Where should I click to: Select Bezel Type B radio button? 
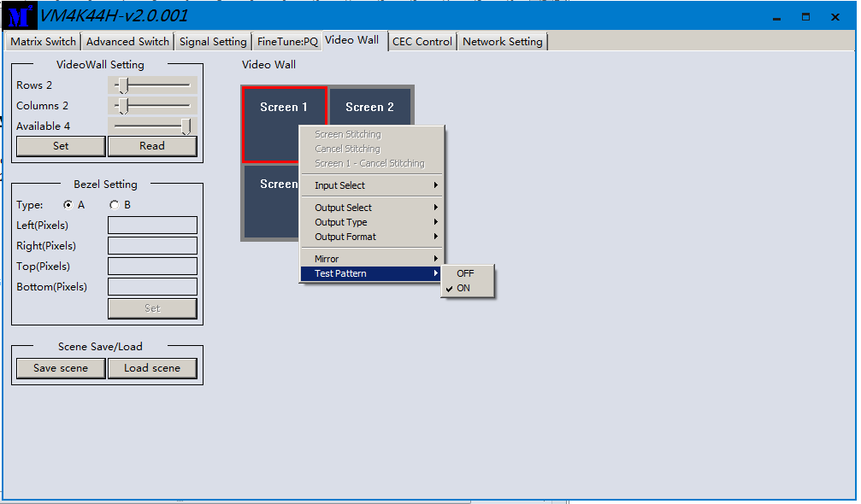pos(115,205)
